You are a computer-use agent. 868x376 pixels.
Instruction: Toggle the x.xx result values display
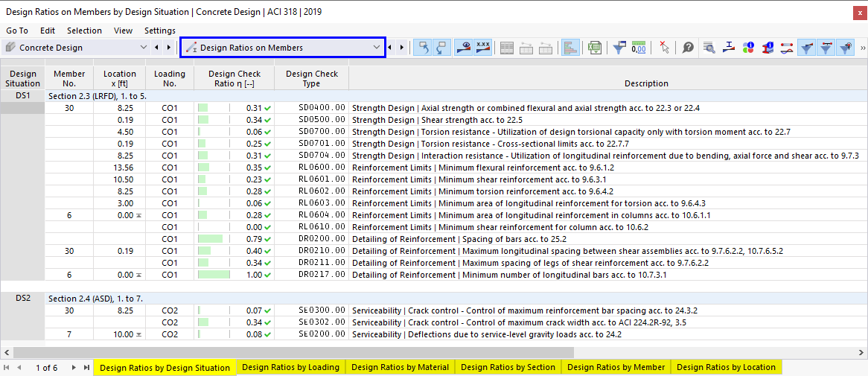[x=482, y=48]
